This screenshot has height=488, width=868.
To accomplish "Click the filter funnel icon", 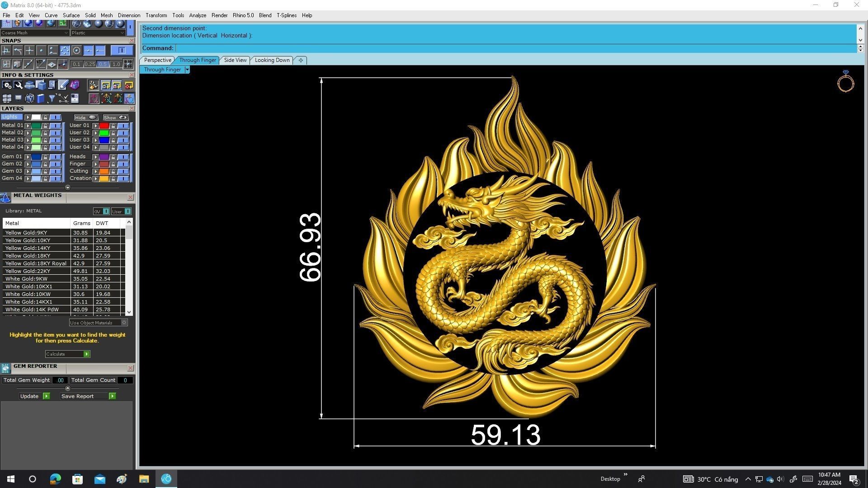I will [x=52, y=99].
